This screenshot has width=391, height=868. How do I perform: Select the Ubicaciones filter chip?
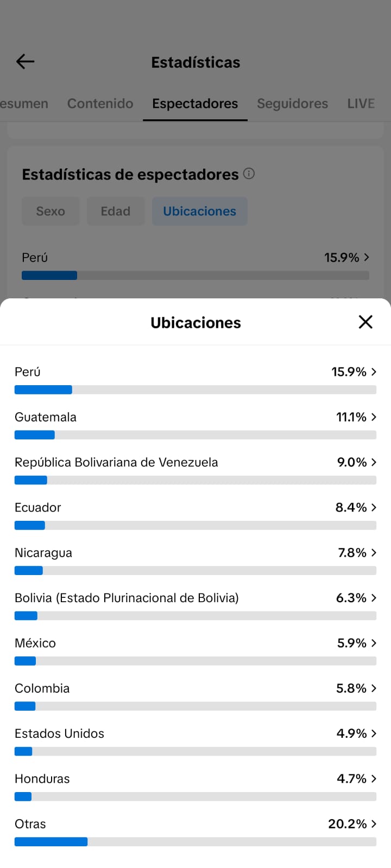coord(200,211)
